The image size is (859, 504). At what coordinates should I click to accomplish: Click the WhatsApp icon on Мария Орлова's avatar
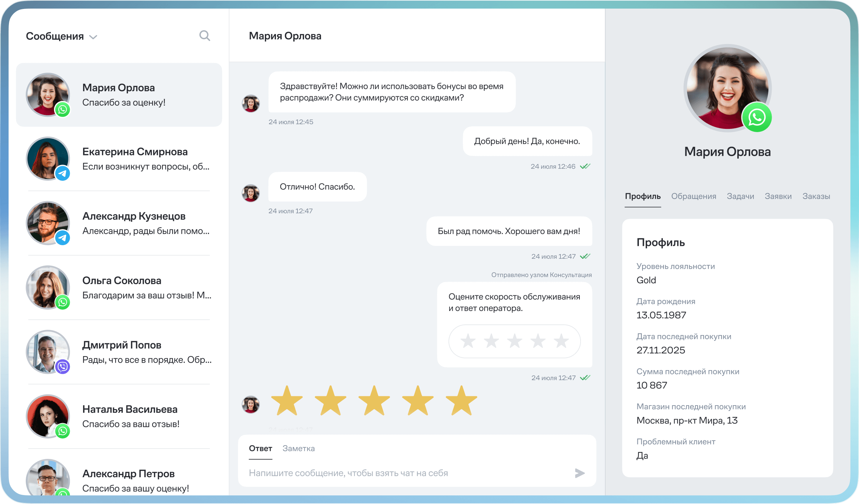pyautogui.click(x=63, y=110)
